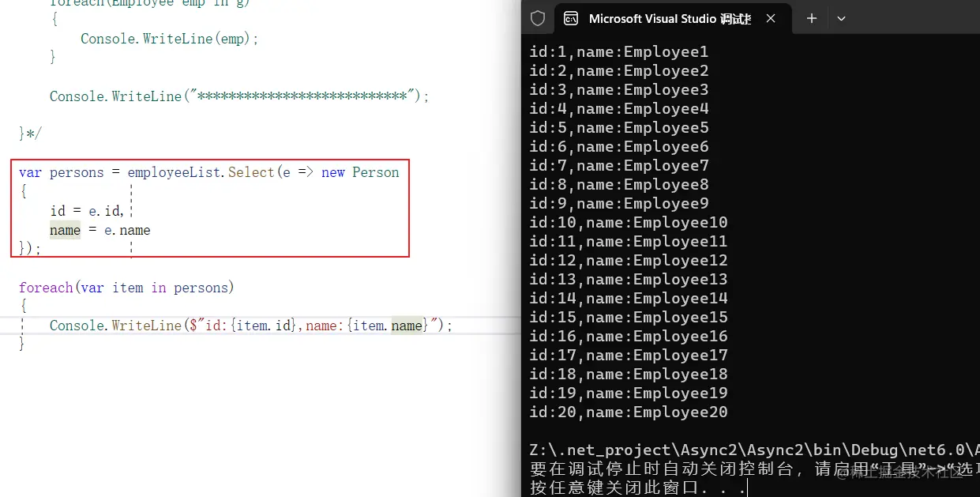The image size is (980, 497).
Task: Click console line 'id:20,name:Employee20'
Action: pos(629,412)
